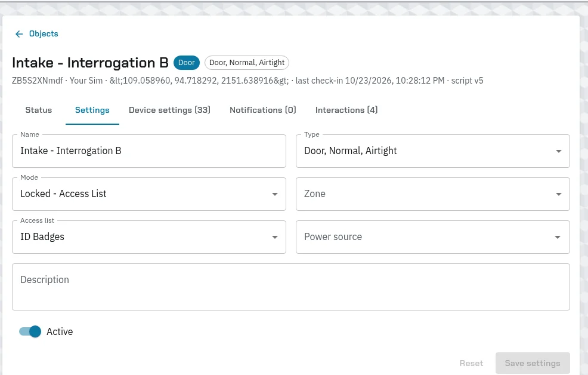The height and width of the screenshot is (375, 588).
Task: Open the Type dropdown
Action: pyautogui.click(x=433, y=151)
